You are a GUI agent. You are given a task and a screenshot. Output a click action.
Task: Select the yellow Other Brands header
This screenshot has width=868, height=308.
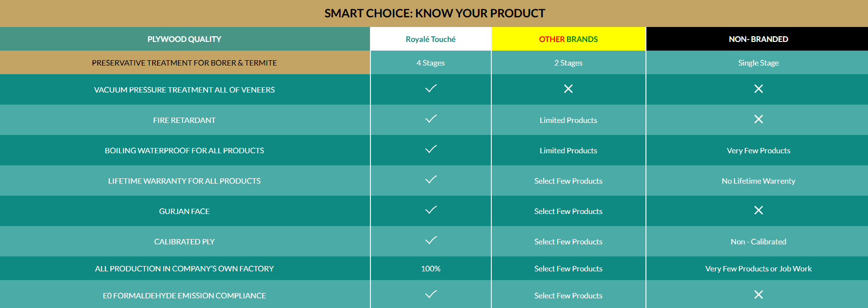coord(568,39)
